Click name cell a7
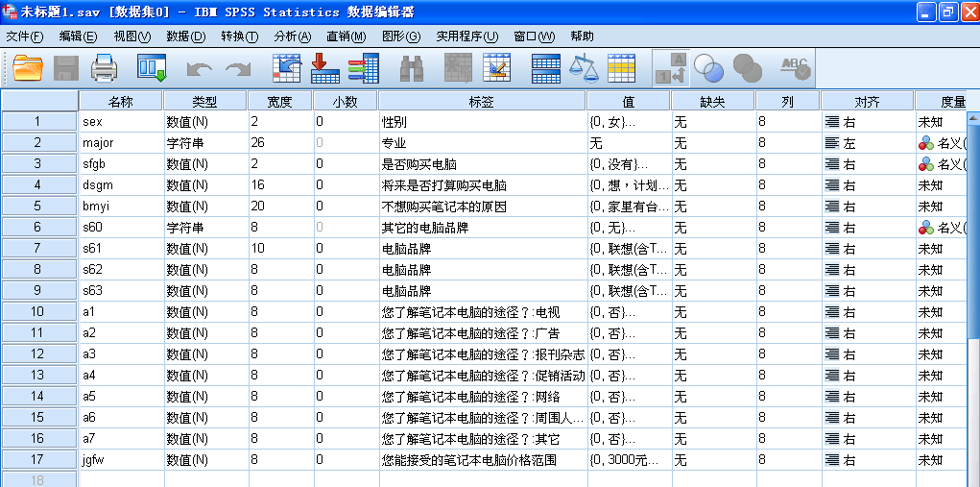Viewport: 980px width, 487px height. [121, 439]
